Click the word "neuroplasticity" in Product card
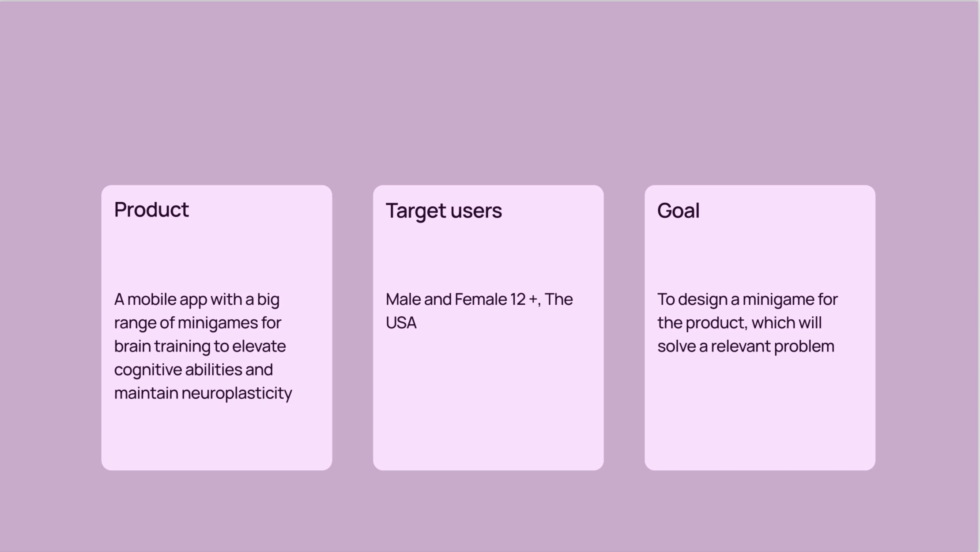Viewport: 980px width, 552px height. point(237,393)
